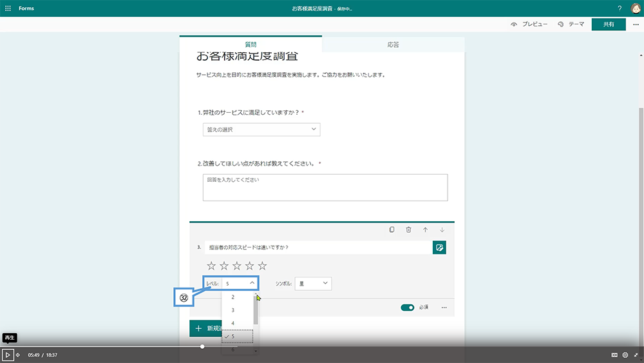Move question 3 up with up arrow
The height and width of the screenshot is (363, 644).
click(x=425, y=230)
